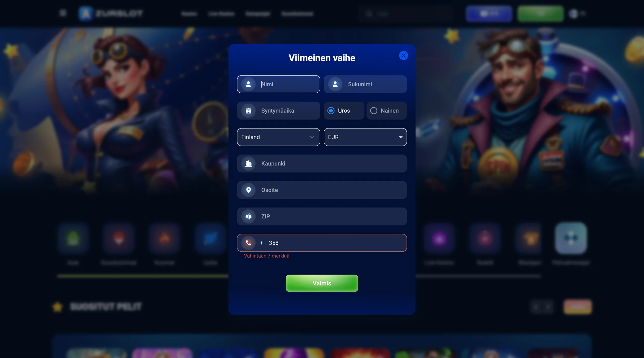Click the phone number field with 358
The height and width of the screenshot is (358, 644).
coord(322,243)
